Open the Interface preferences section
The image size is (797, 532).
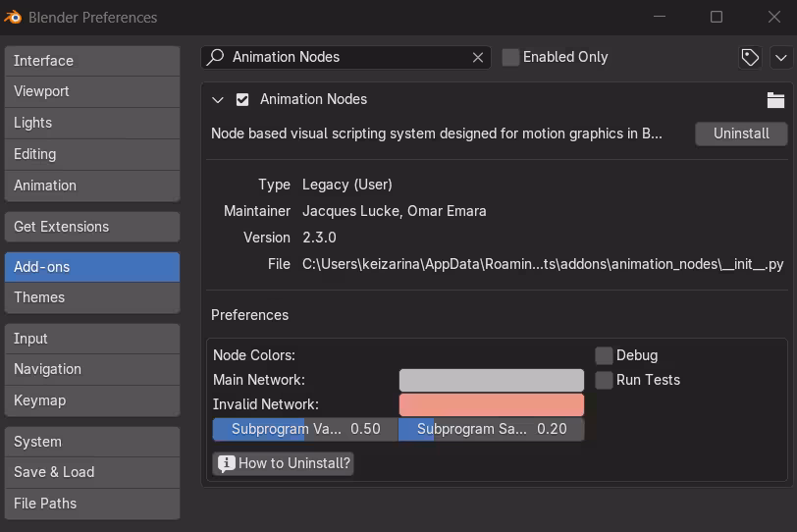(92, 61)
